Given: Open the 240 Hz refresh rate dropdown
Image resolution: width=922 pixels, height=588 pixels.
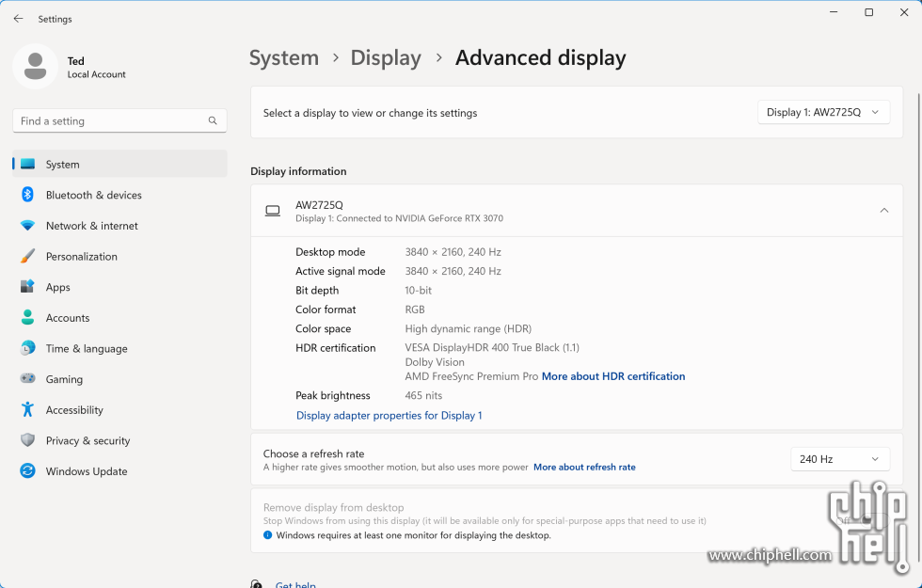Looking at the screenshot, I should [x=839, y=459].
